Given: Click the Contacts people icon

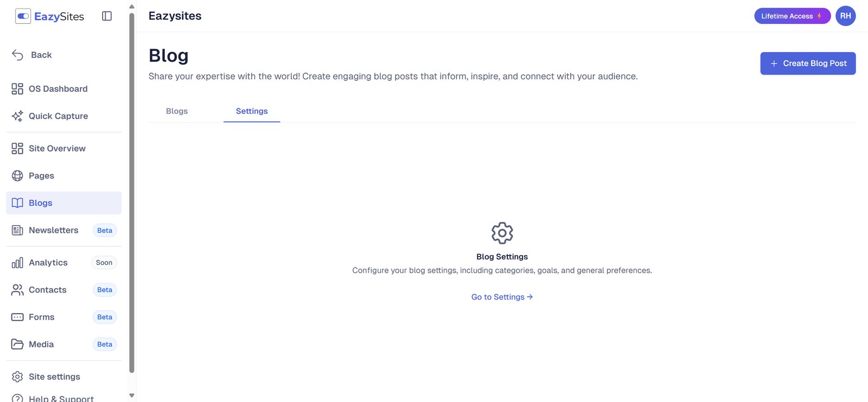Looking at the screenshot, I should (x=17, y=290).
